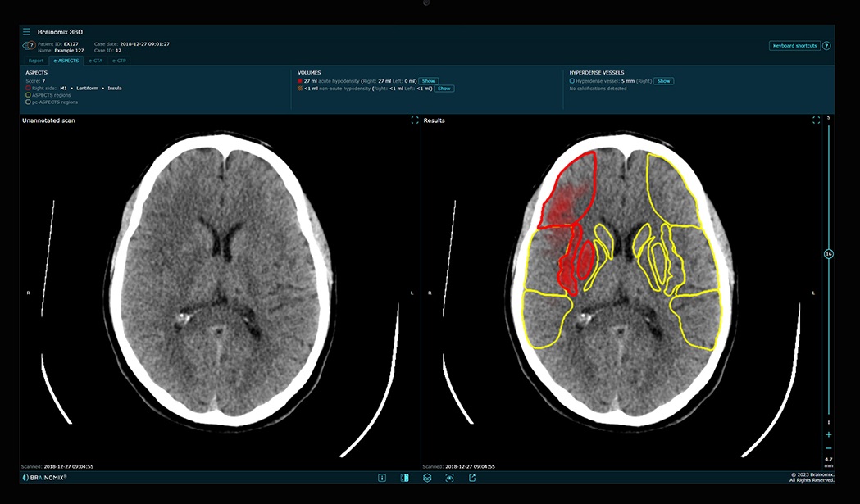The image size is (860, 504).
Task: Click the eye overlay visibility icon
Action: [450, 478]
